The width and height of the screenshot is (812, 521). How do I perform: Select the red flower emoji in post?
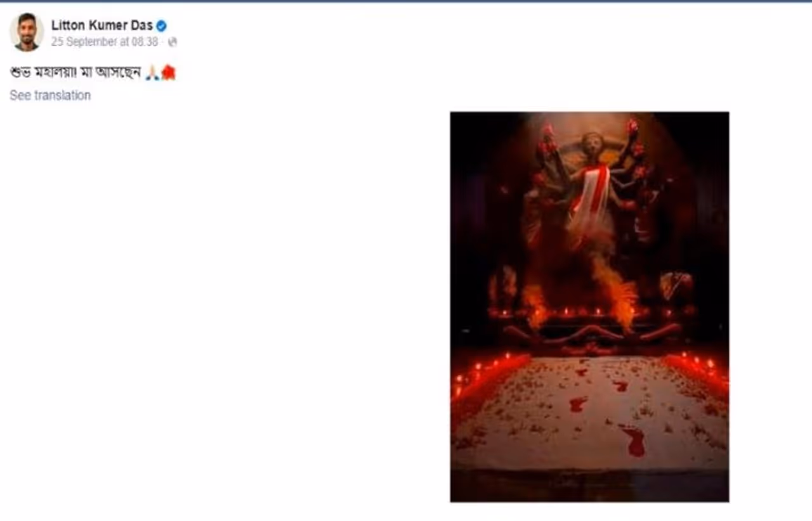click(168, 74)
